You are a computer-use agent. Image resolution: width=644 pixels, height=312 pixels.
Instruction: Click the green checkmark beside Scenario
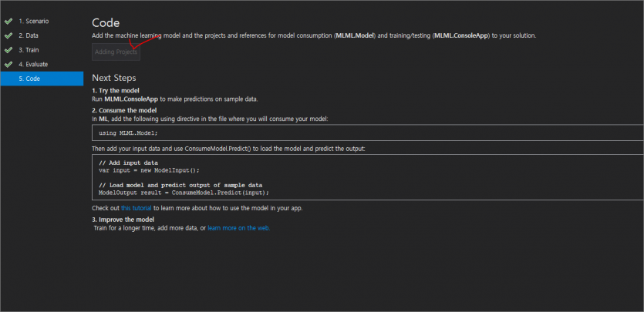(x=8, y=21)
